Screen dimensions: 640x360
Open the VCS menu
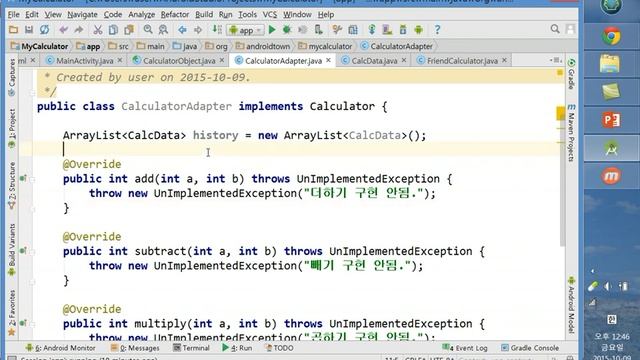coord(269,15)
